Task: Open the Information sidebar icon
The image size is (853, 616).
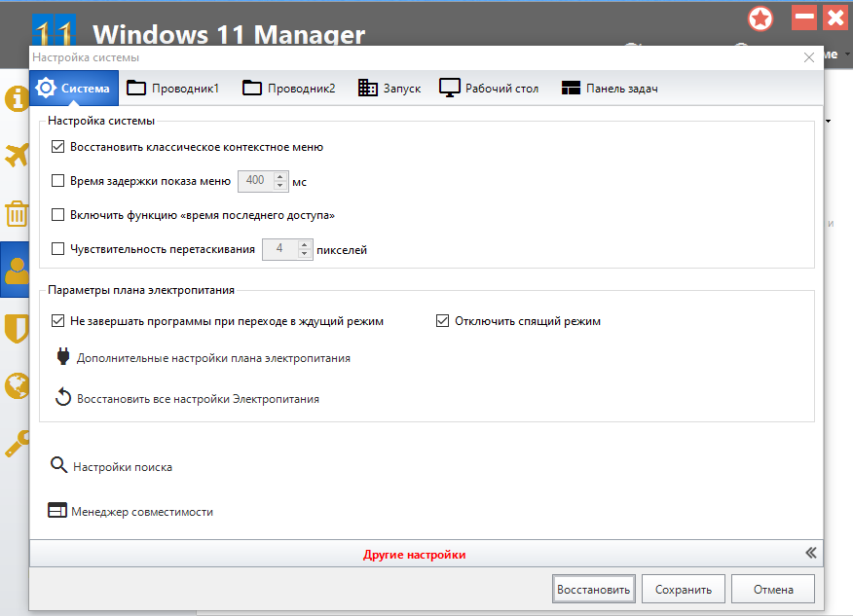Action: (17, 99)
